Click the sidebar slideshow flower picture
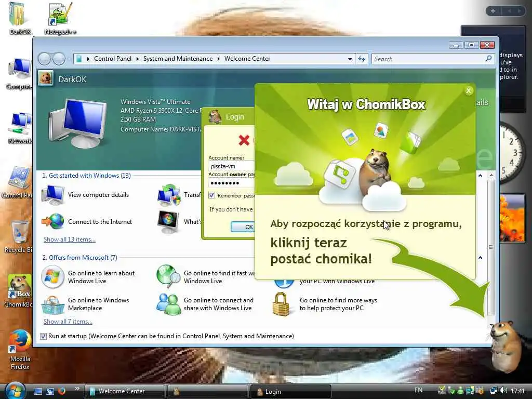532x399 pixels. tap(512, 218)
